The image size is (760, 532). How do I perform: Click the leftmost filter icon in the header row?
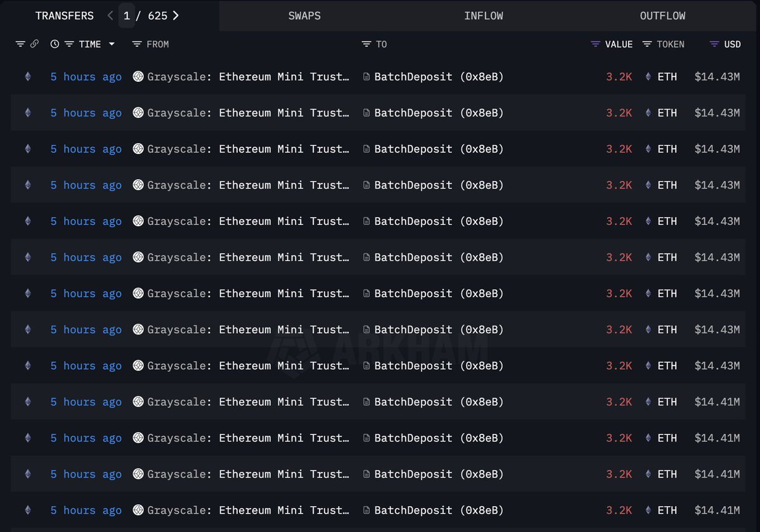pyautogui.click(x=20, y=44)
